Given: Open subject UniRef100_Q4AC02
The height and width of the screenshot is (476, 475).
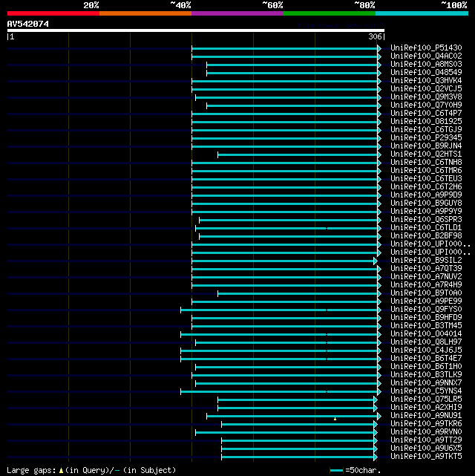Looking at the screenshot, I should point(426,56).
